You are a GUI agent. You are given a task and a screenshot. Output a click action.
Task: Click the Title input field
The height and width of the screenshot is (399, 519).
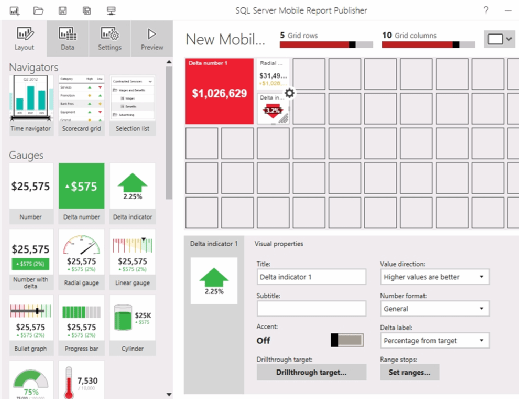tap(311, 277)
